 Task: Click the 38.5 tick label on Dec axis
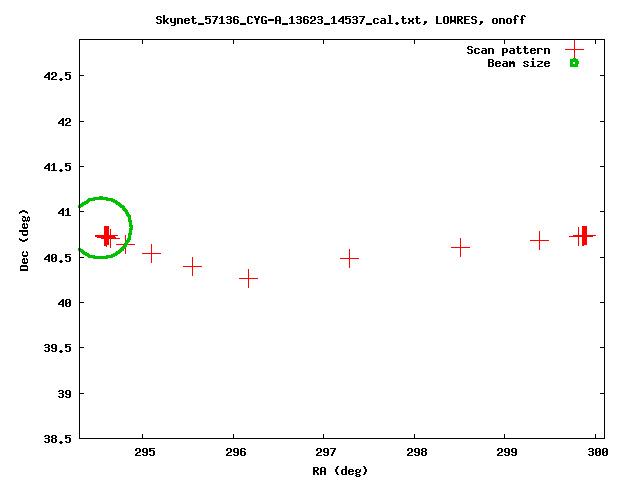[x=58, y=439]
